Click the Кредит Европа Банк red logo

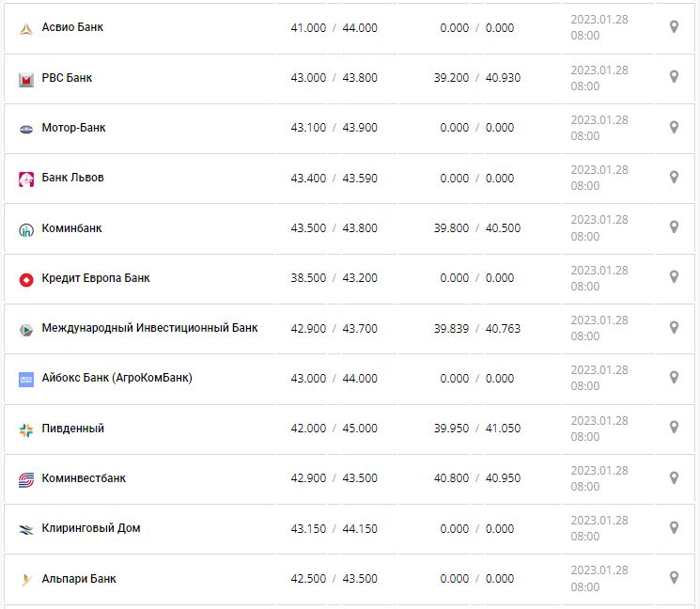click(x=26, y=279)
